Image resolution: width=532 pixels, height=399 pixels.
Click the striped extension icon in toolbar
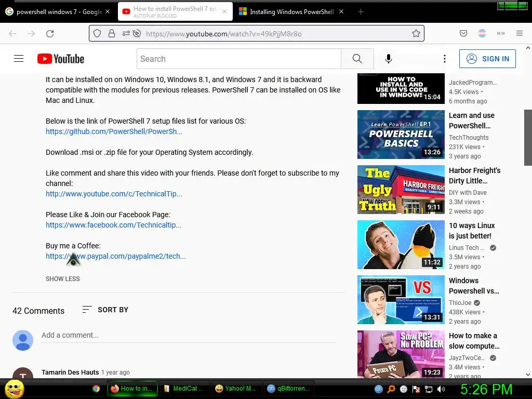click(482, 33)
